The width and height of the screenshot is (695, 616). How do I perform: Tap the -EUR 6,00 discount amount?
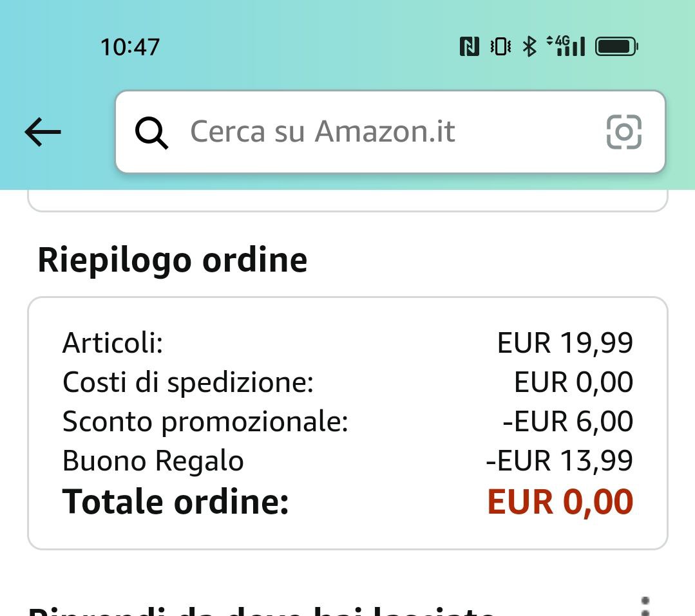[x=567, y=422]
